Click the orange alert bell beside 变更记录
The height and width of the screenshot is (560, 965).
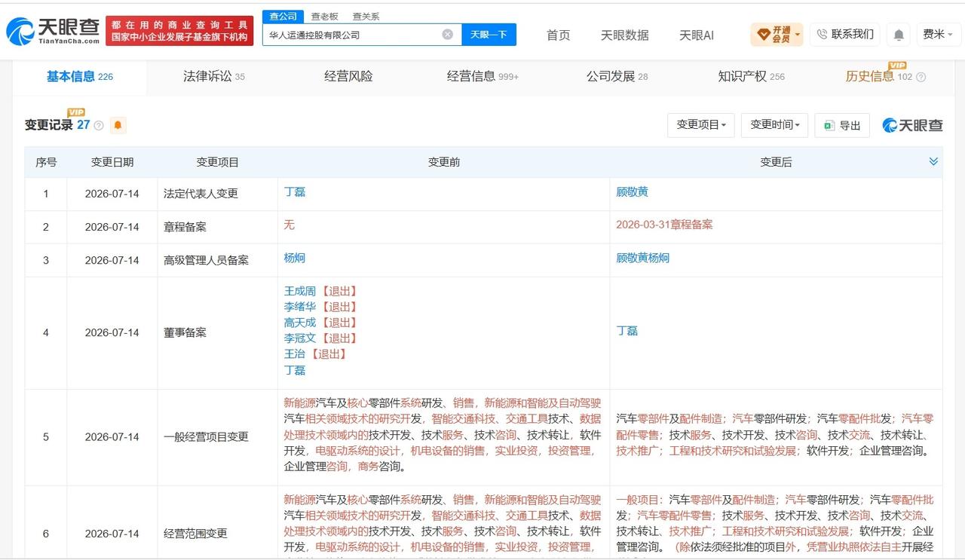tap(118, 125)
